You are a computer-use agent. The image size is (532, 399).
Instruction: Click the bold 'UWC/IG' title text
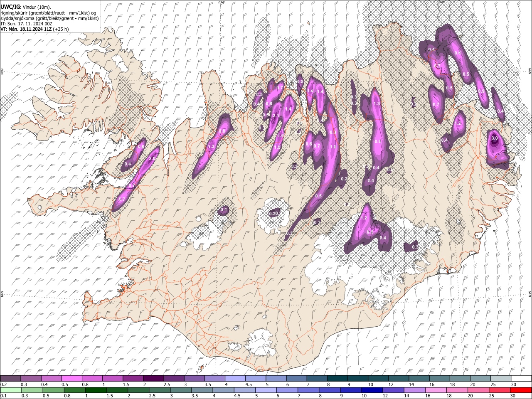click(10, 7)
